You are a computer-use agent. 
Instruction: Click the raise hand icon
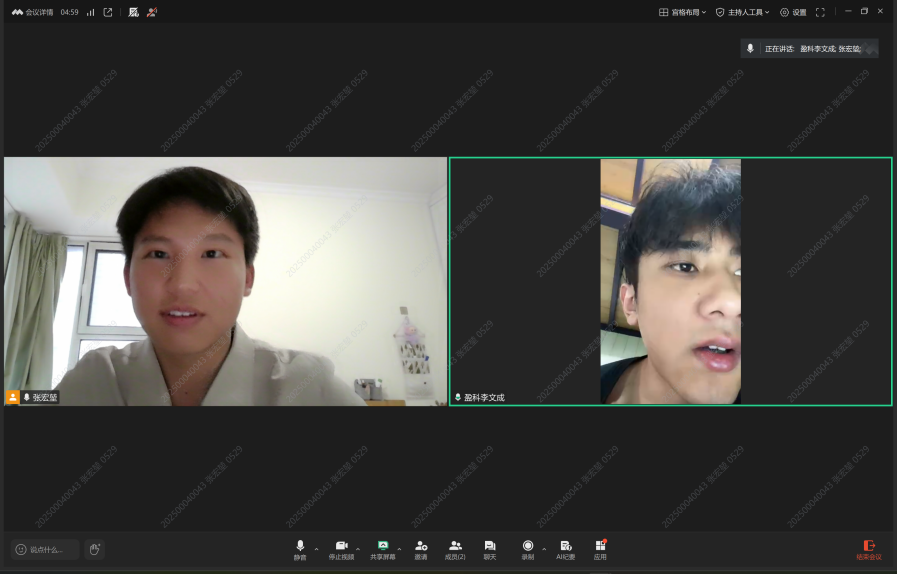[x=94, y=549]
